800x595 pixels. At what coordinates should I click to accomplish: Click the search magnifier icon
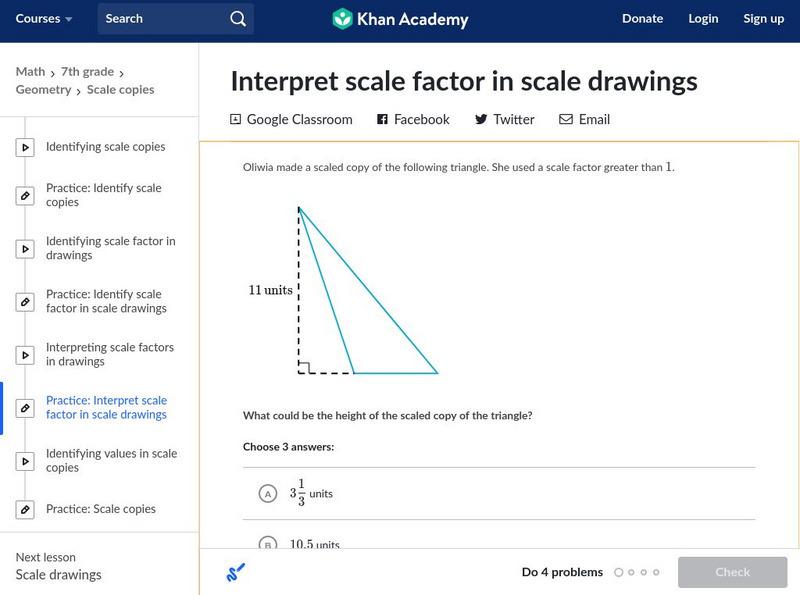[237, 18]
